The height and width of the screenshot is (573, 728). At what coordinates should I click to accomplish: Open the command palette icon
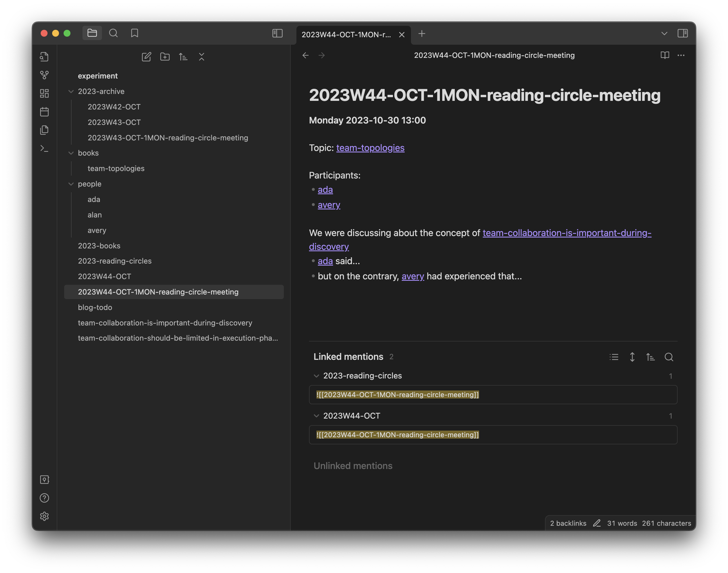(44, 148)
